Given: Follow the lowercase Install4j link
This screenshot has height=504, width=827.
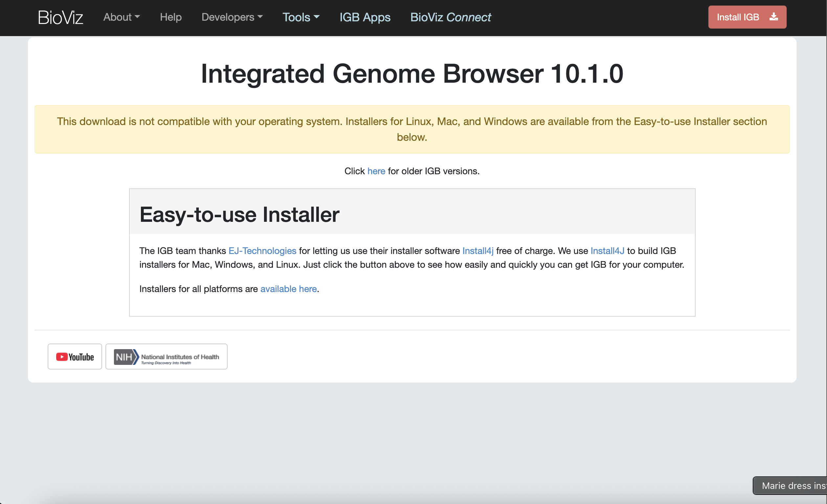Looking at the screenshot, I should click(x=477, y=251).
